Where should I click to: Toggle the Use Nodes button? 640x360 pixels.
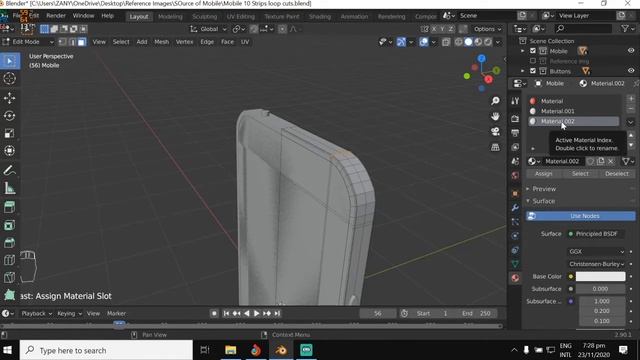pos(580,216)
